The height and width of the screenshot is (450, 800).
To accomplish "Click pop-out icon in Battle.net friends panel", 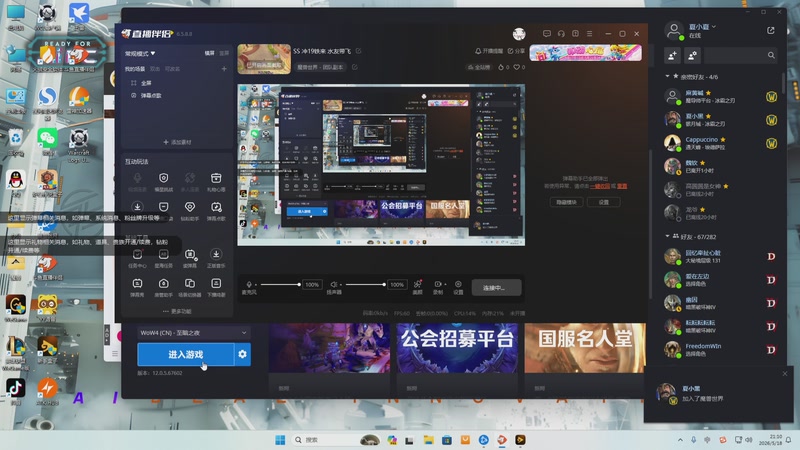I will (x=770, y=31).
